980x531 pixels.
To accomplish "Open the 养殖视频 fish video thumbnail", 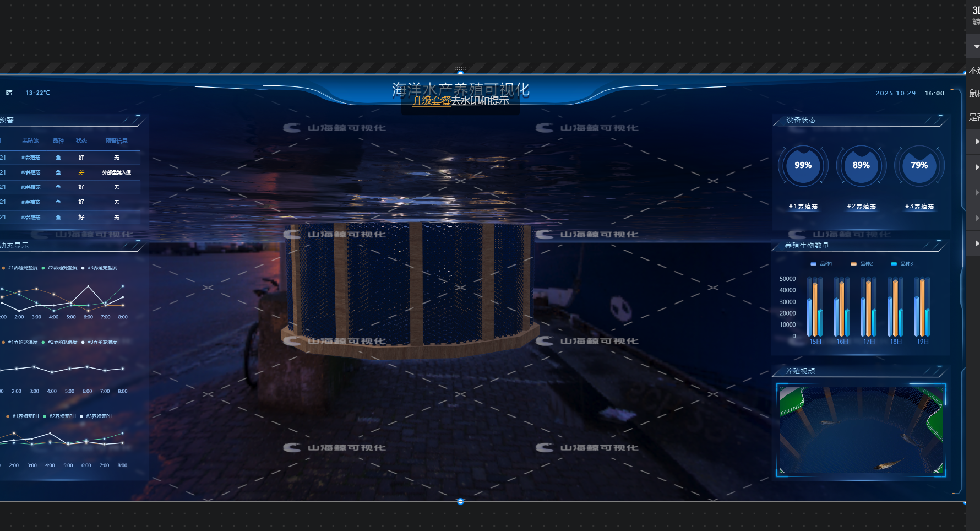I will 861,430.
